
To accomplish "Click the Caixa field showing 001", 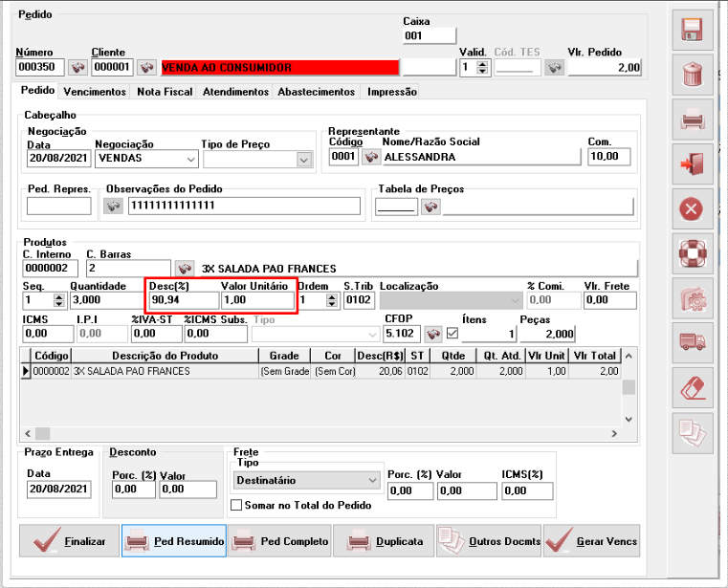I will [x=430, y=35].
